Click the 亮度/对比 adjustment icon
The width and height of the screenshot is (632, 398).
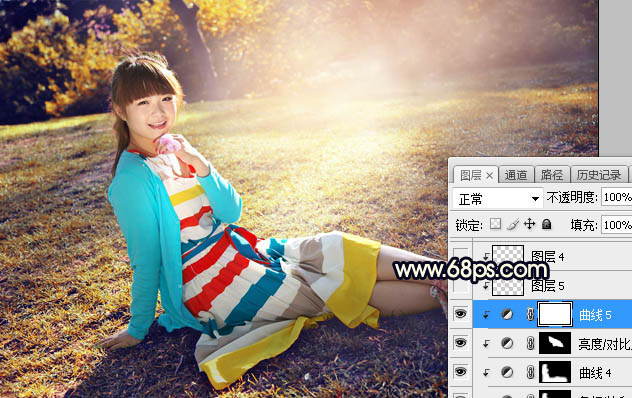click(x=507, y=343)
